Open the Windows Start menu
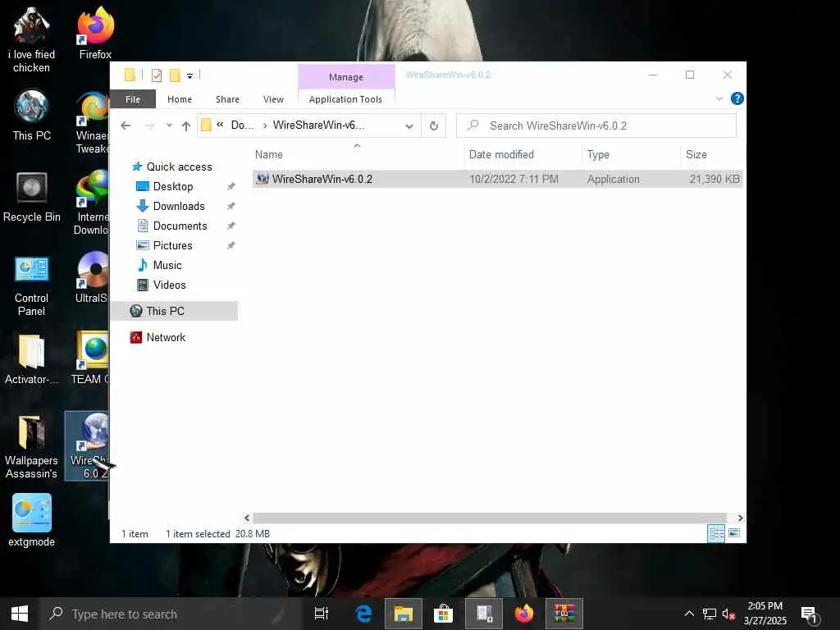 pyautogui.click(x=20, y=614)
